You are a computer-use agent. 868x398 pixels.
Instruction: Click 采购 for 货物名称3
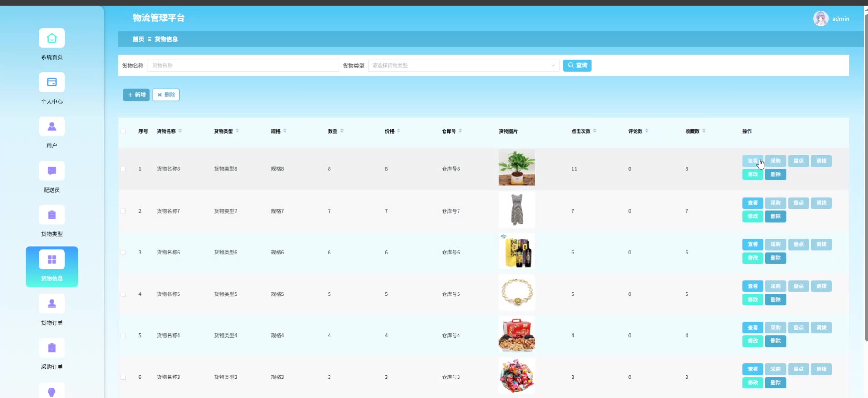coord(775,369)
